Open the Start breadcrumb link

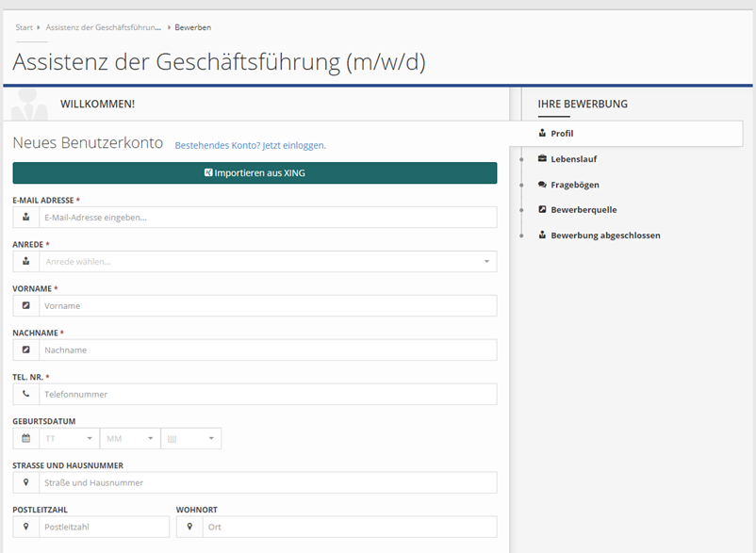coord(25,27)
